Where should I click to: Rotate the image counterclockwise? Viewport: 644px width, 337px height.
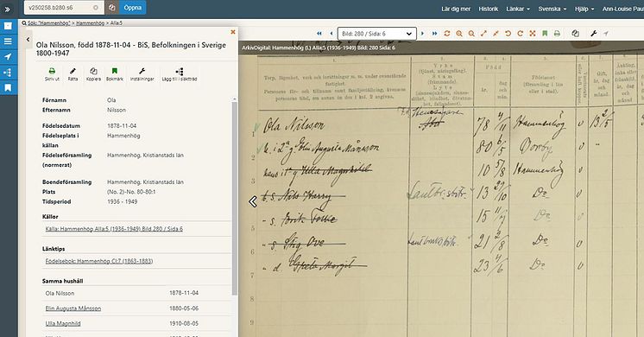(508, 34)
